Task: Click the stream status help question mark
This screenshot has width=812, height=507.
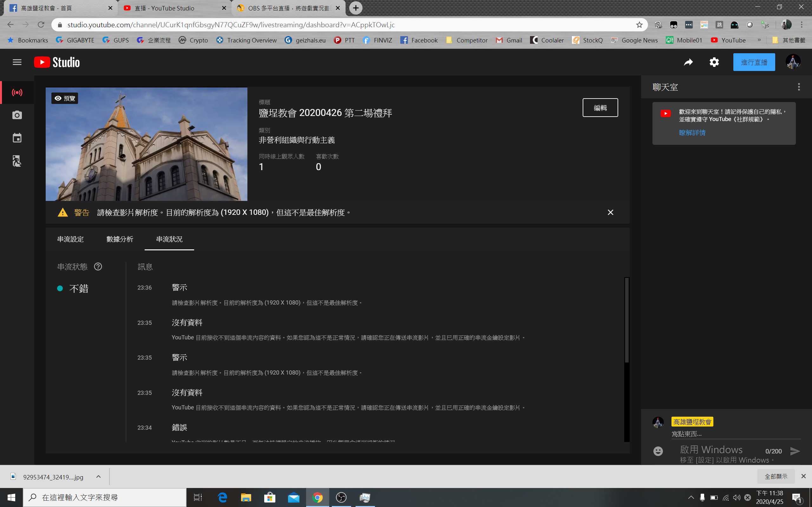Action: 98,266
